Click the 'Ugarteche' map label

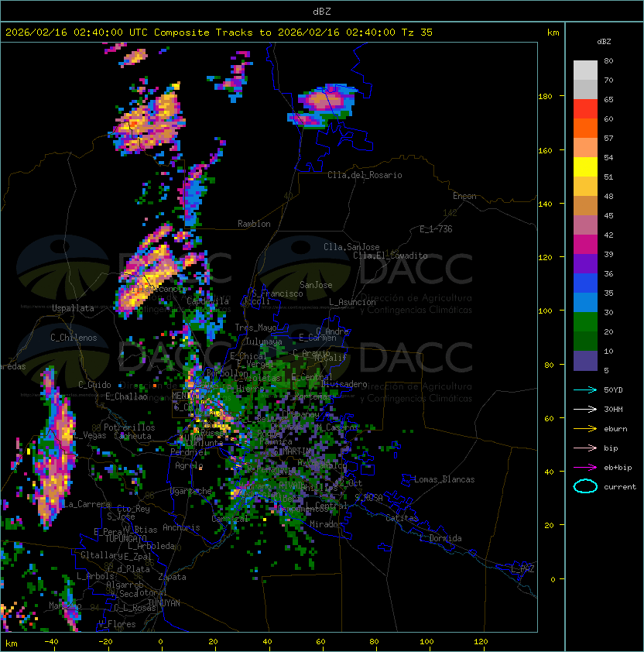click(x=191, y=492)
